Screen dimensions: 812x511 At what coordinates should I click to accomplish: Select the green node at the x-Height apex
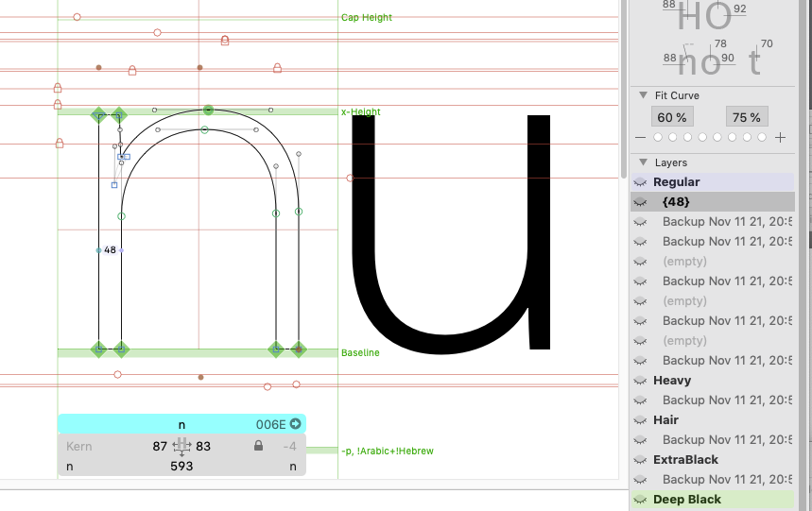pos(208,111)
